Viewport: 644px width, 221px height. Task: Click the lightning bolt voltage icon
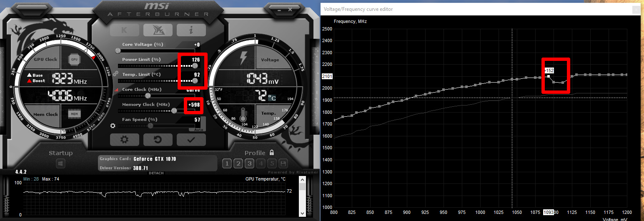(x=244, y=58)
